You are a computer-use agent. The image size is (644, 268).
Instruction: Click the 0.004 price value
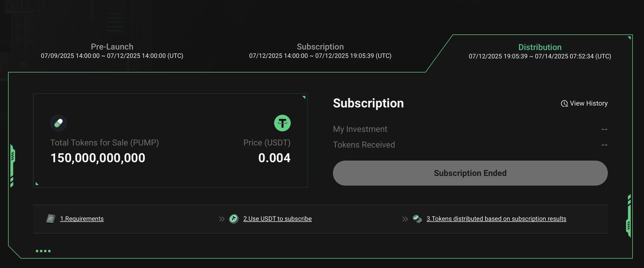tap(274, 158)
